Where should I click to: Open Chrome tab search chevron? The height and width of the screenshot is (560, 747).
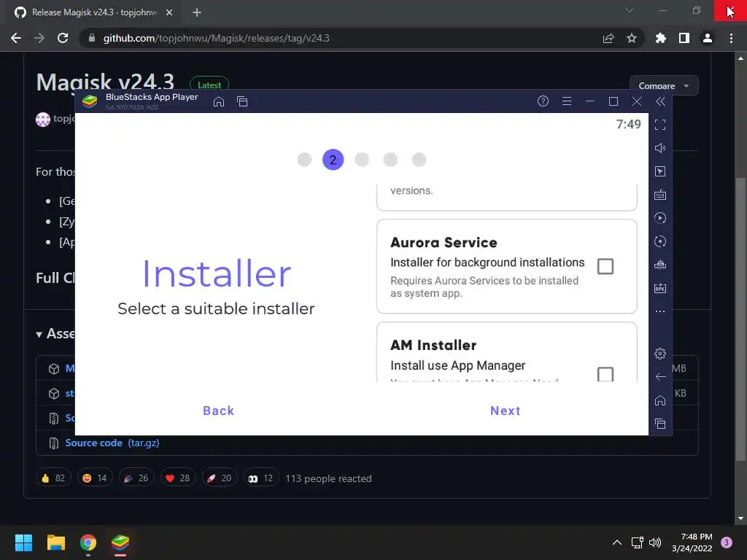(x=630, y=10)
